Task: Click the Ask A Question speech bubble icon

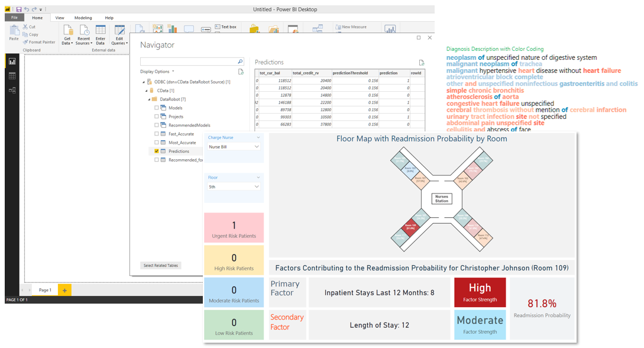Action: point(189,29)
